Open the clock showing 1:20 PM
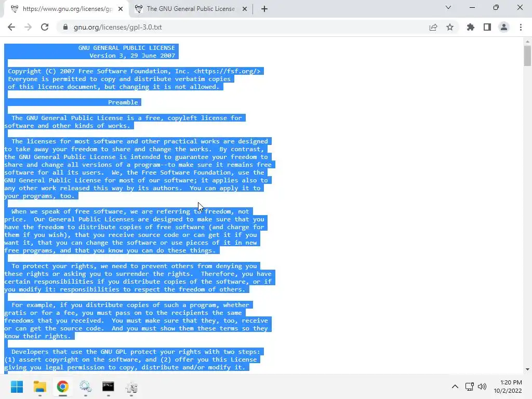The width and height of the screenshot is (532, 399). (508, 387)
